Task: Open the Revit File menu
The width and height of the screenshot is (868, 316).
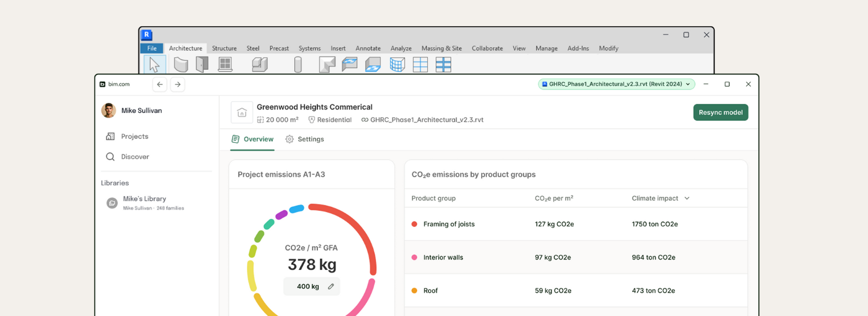Action: coord(152,49)
